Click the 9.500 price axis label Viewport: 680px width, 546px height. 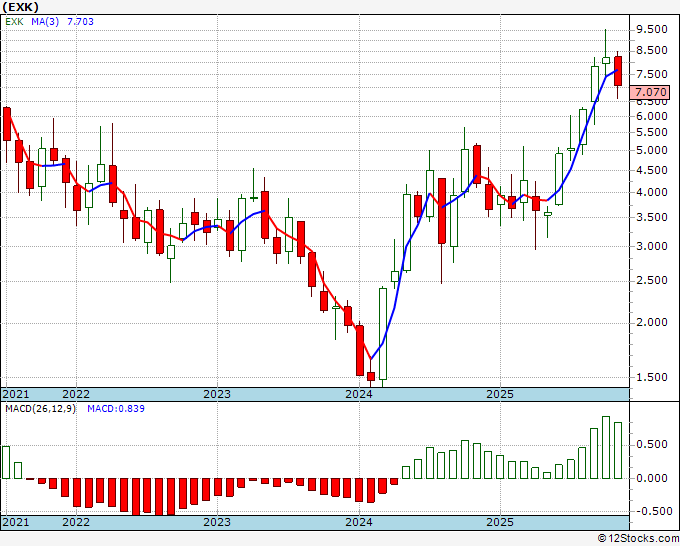(651, 29)
